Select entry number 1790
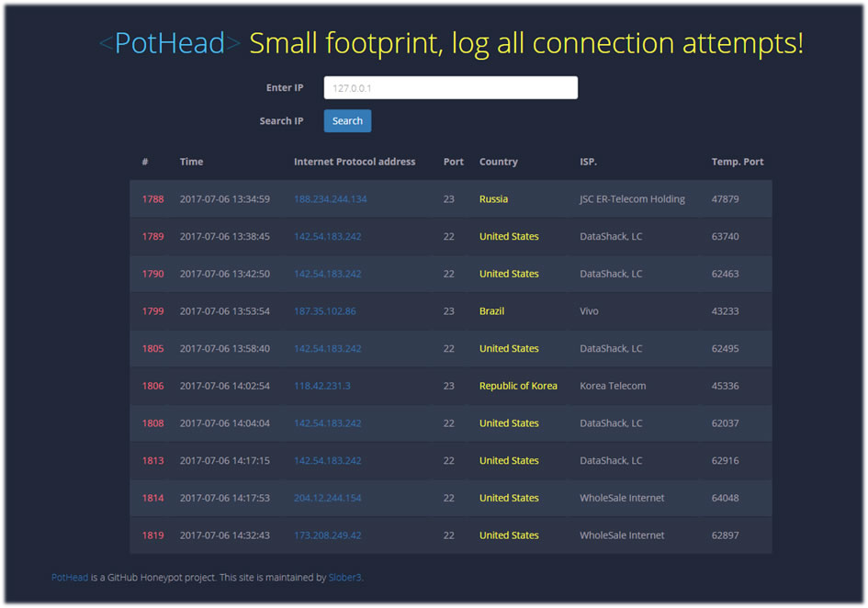This screenshot has width=868, height=608. pyautogui.click(x=152, y=274)
